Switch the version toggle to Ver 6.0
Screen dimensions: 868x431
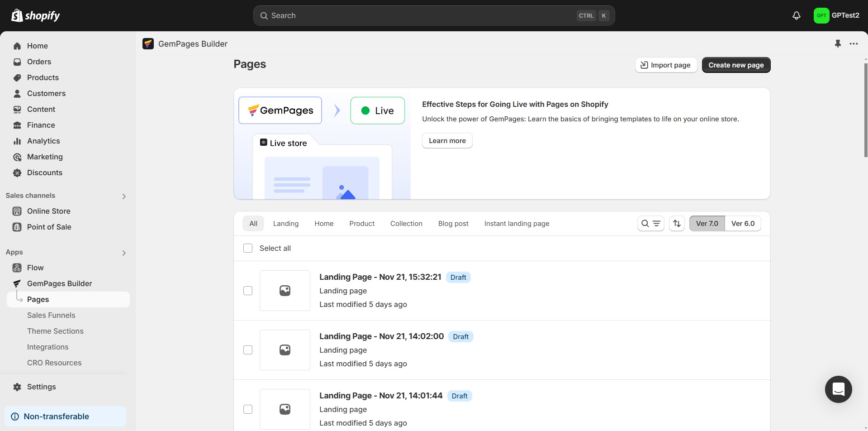742,223
